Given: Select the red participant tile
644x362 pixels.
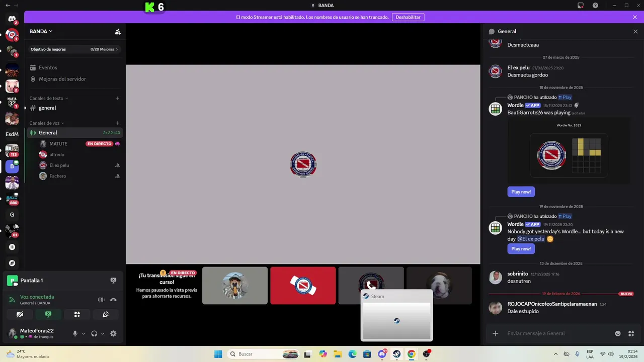Looking at the screenshot, I should 303,286.
